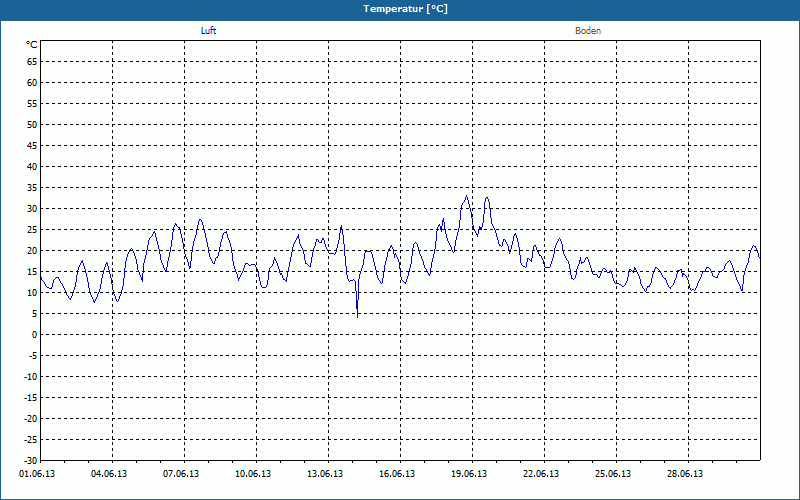Viewport: 800px width, 500px height.
Task: Click the 28.06.13 date label
Action: click(684, 474)
